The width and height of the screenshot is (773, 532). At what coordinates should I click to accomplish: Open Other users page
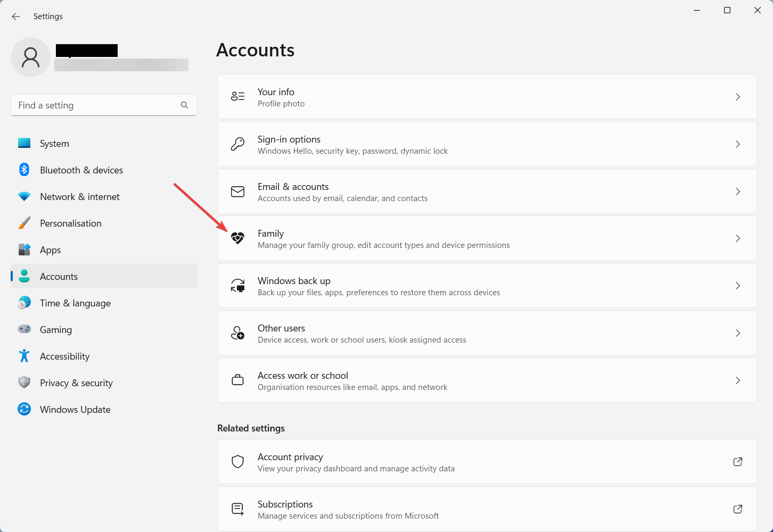coord(487,333)
